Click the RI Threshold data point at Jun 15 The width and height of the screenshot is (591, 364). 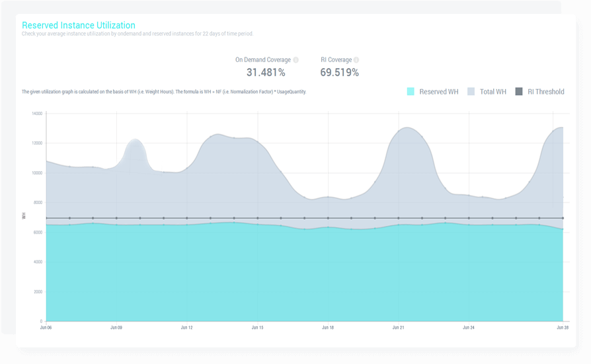click(x=257, y=218)
